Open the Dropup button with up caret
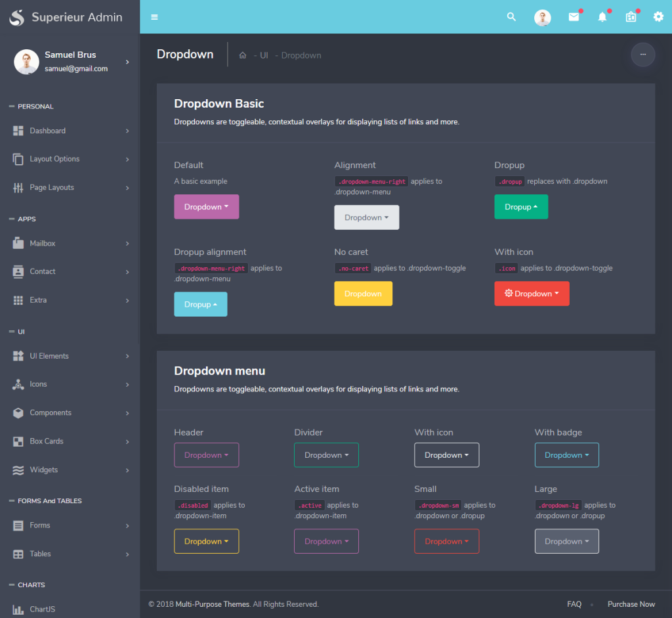 tap(521, 206)
